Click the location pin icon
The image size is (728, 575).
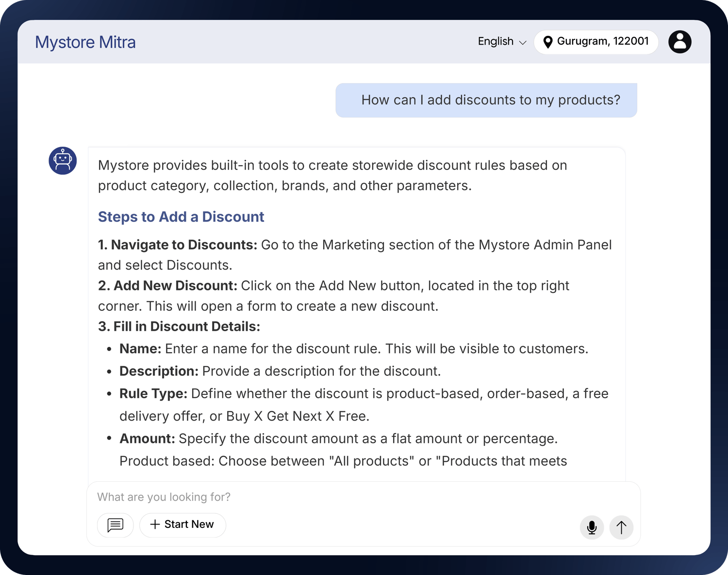[x=547, y=42]
